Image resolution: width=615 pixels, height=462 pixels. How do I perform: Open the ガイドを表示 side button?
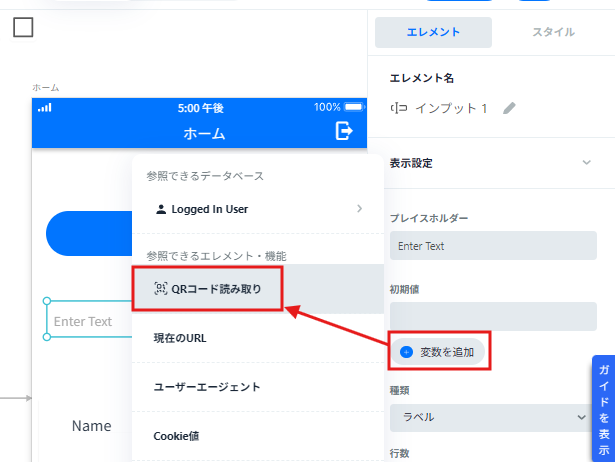tap(603, 407)
